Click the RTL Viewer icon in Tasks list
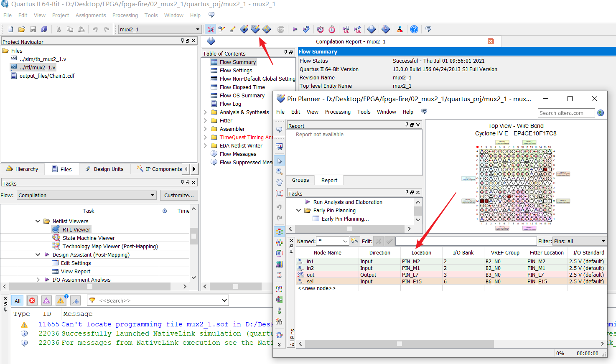 click(56, 229)
